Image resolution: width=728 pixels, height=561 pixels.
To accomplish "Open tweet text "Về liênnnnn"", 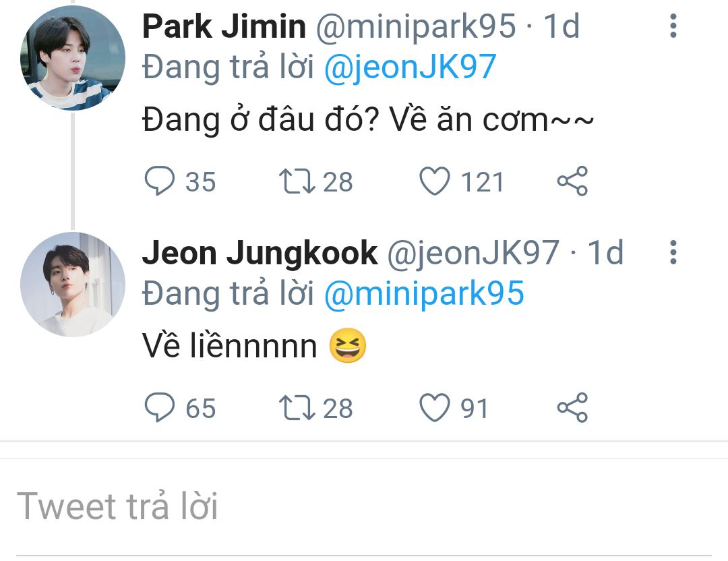I will point(229,347).
